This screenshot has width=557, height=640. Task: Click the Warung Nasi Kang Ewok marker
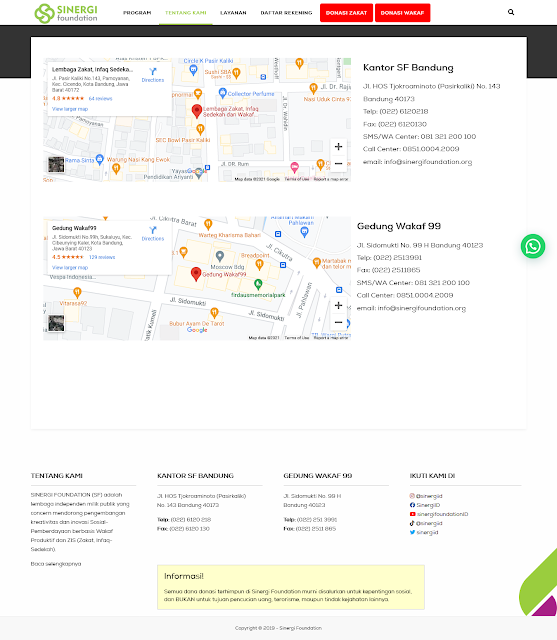(116, 169)
